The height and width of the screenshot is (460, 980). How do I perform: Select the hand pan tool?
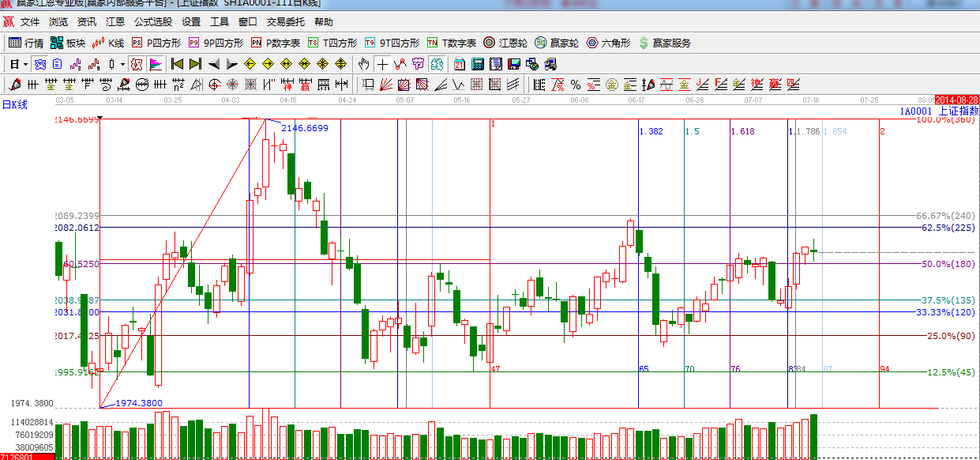coord(363,64)
